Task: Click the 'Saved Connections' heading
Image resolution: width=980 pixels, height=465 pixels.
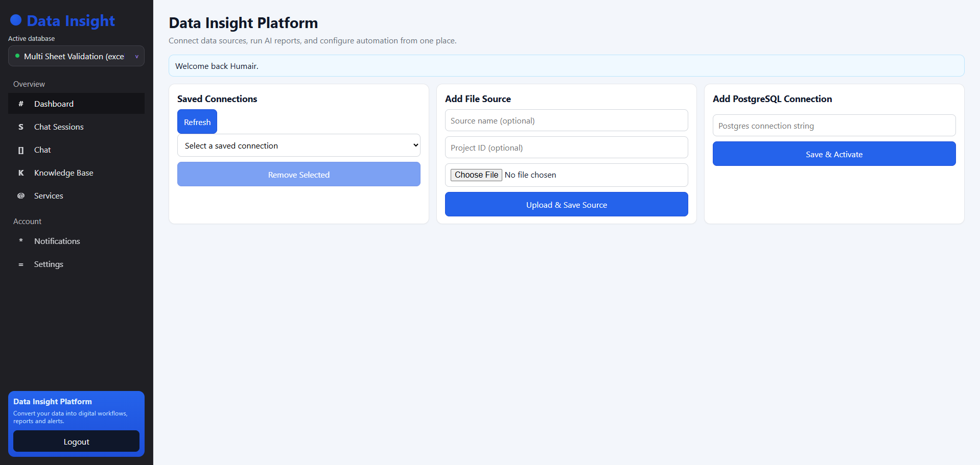Action: click(217, 99)
